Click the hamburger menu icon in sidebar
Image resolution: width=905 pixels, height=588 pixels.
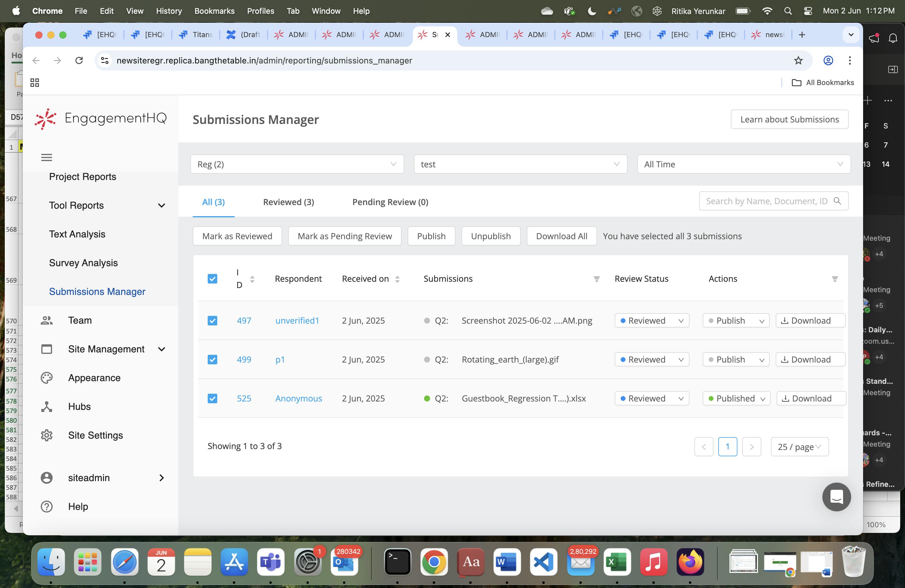46,157
